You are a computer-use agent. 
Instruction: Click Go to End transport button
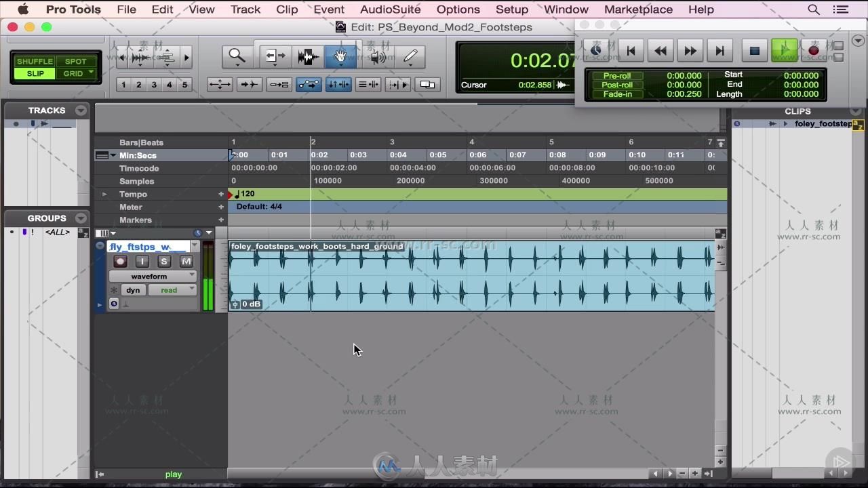click(720, 50)
